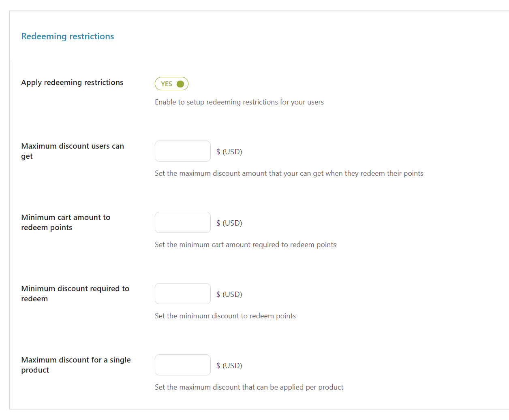
Task: Click the Maximum discount users can get field
Action: [182, 151]
